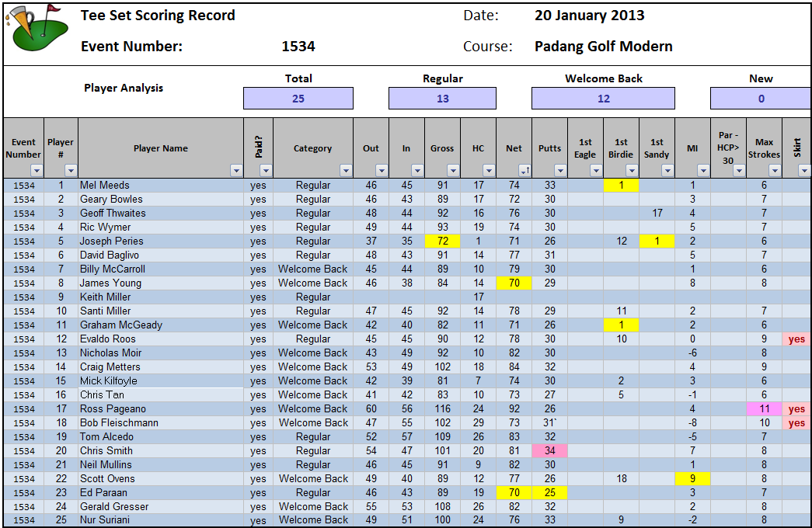Click the sorted Net column filter icon
Image resolution: width=812 pixels, height=528 pixels.
point(524,170)
